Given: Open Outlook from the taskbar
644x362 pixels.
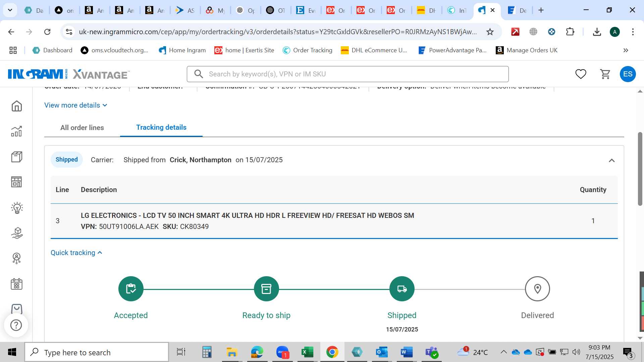Looking at the screenshot, I should [x=382, y=352].
